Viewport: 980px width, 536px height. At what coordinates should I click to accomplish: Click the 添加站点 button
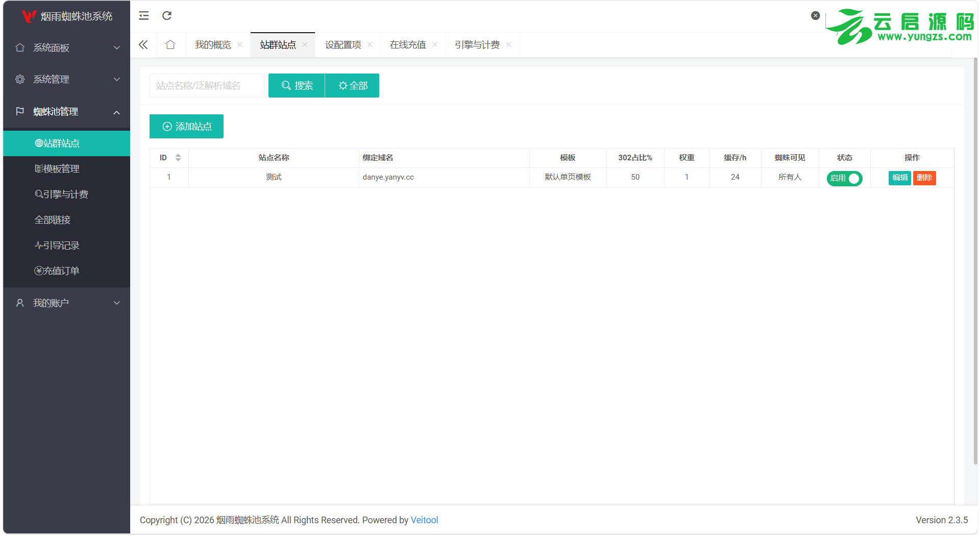[x=186, y=126]
